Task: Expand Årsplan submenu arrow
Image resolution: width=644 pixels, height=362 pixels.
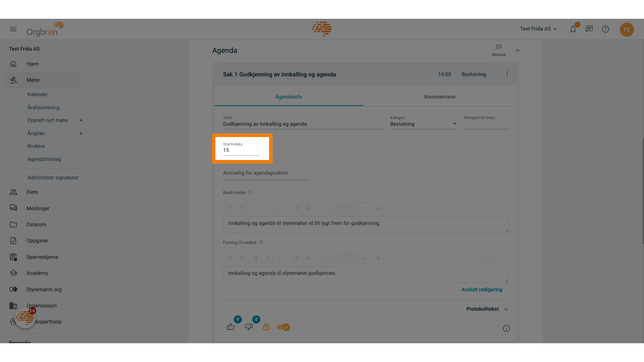Action: (81, 133)
